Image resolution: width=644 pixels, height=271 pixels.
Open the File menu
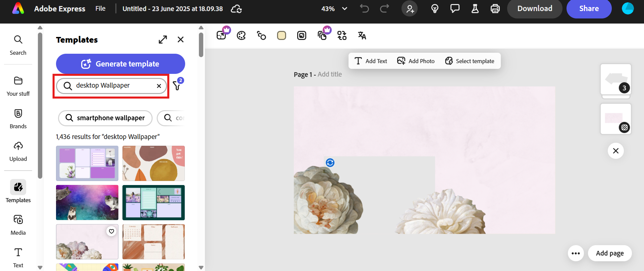click(100, 9)
